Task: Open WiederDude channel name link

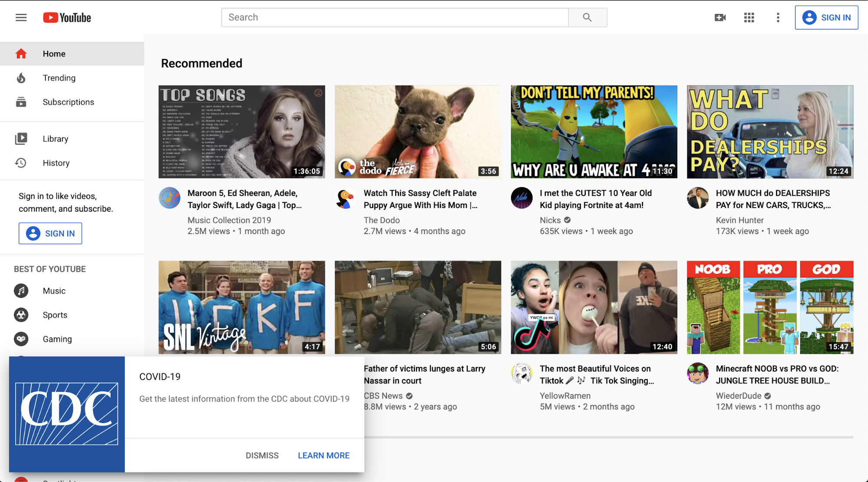Action: (x=739, y=396)
